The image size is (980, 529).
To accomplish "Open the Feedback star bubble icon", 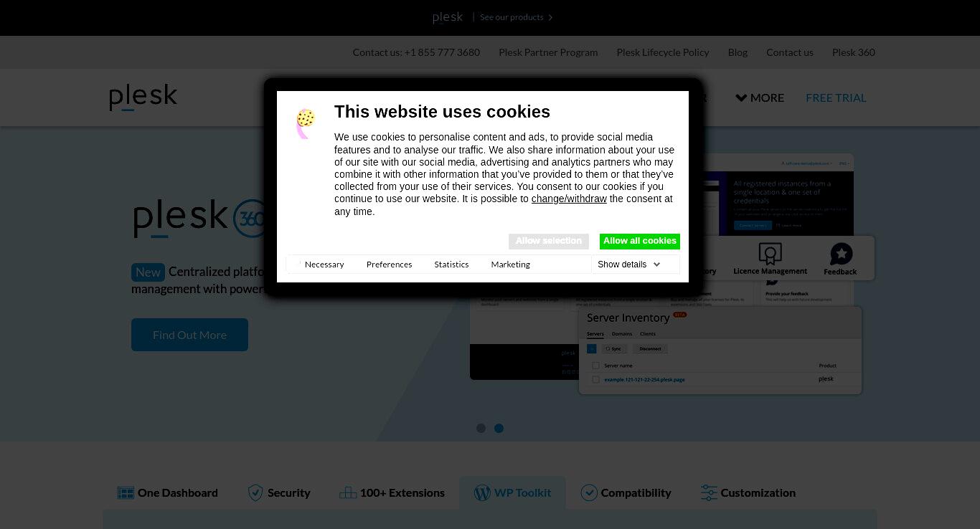I will click(841, 254).
